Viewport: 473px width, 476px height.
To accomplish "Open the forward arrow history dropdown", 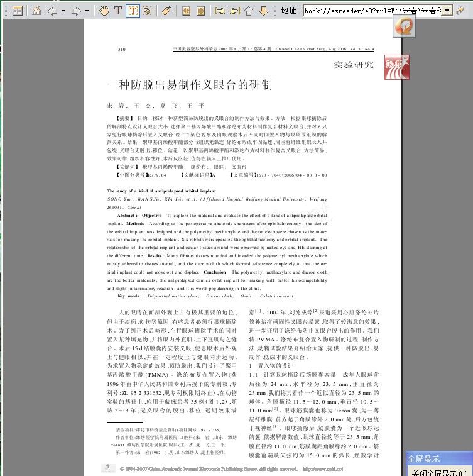I will tap(85, 11).
